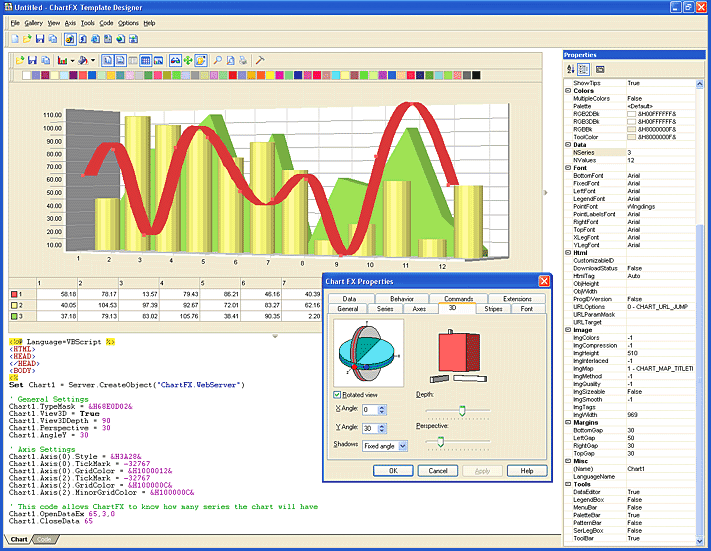
Task: Select the PointFont Wingdings property row
Action: coord(630,206)
